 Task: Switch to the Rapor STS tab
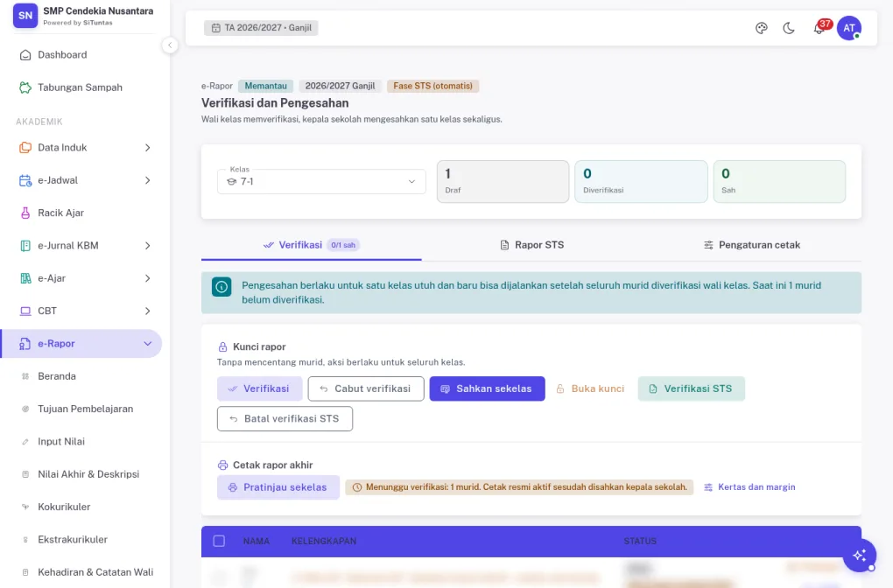tap(532, 245)
